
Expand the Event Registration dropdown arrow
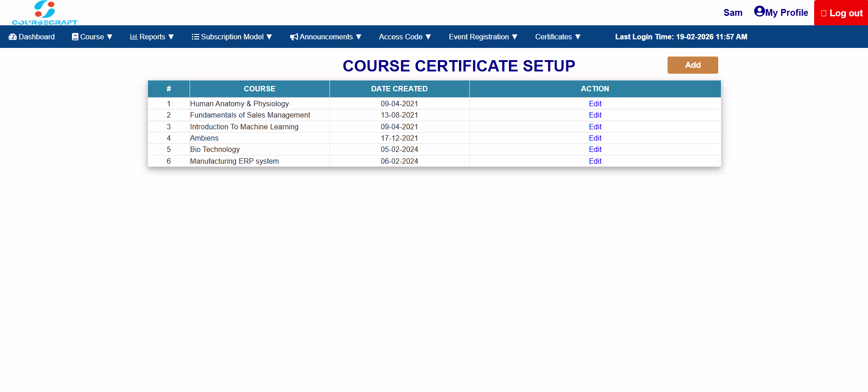click(515, 37)
